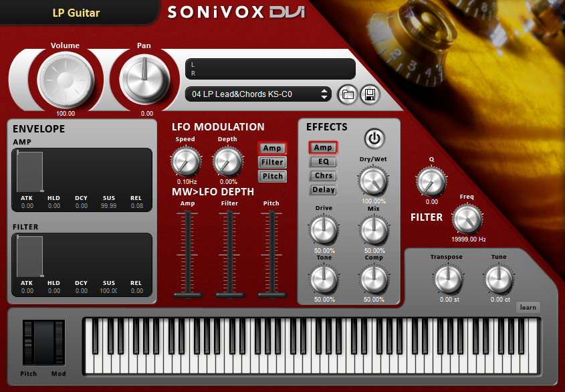The width and height of the screenshot is (565, 392).
Task: Open the preset folder browser icon
Action: pyautogui.click(x=348, y=95)
